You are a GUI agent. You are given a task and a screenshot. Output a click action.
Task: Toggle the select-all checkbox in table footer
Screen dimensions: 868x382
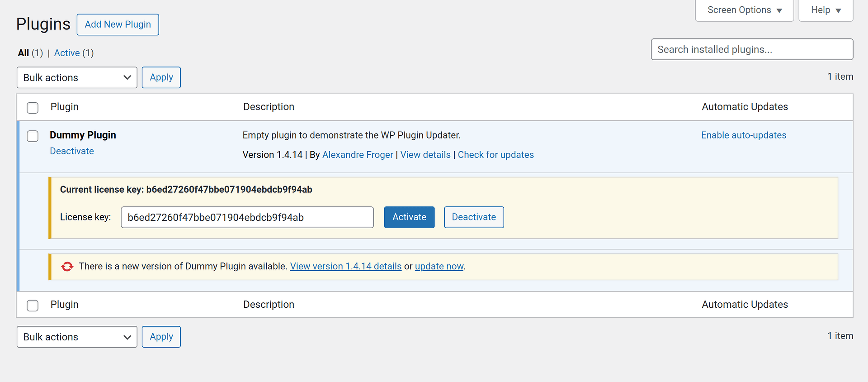[33, 306]
